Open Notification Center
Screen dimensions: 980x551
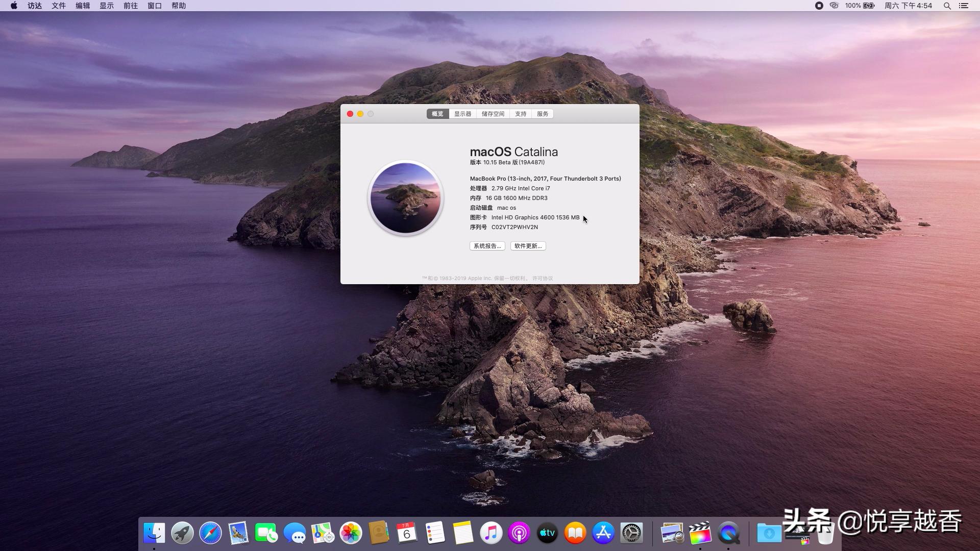965,6
